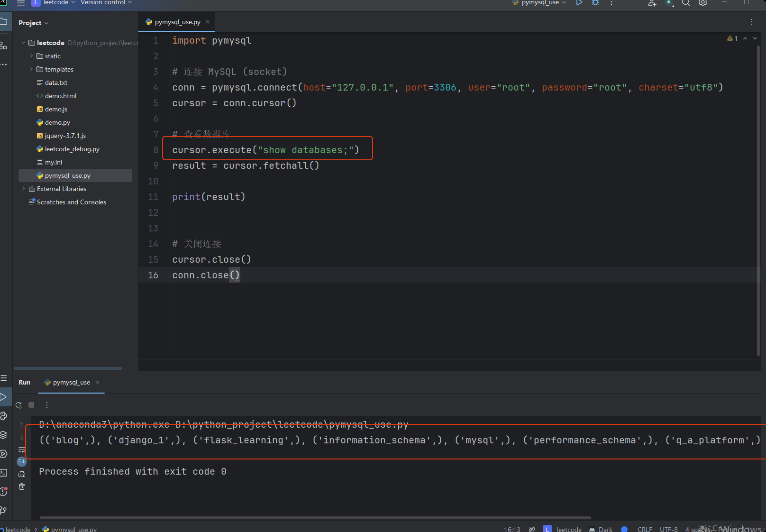Collapse the leetcode root folder
The width and height of the screenshot is (766, 532).
tap(24, 43)
